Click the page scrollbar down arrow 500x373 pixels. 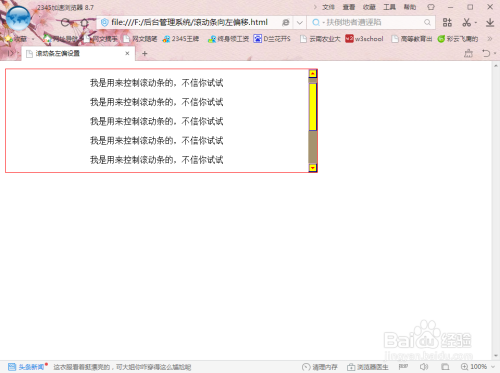click(x=496, y=356)
